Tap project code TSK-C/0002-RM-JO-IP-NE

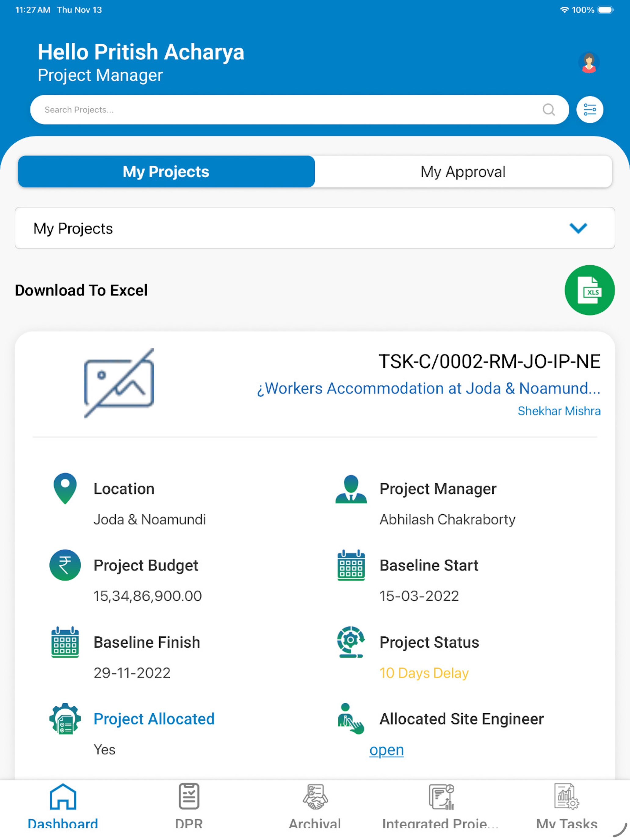pos(490,361)
